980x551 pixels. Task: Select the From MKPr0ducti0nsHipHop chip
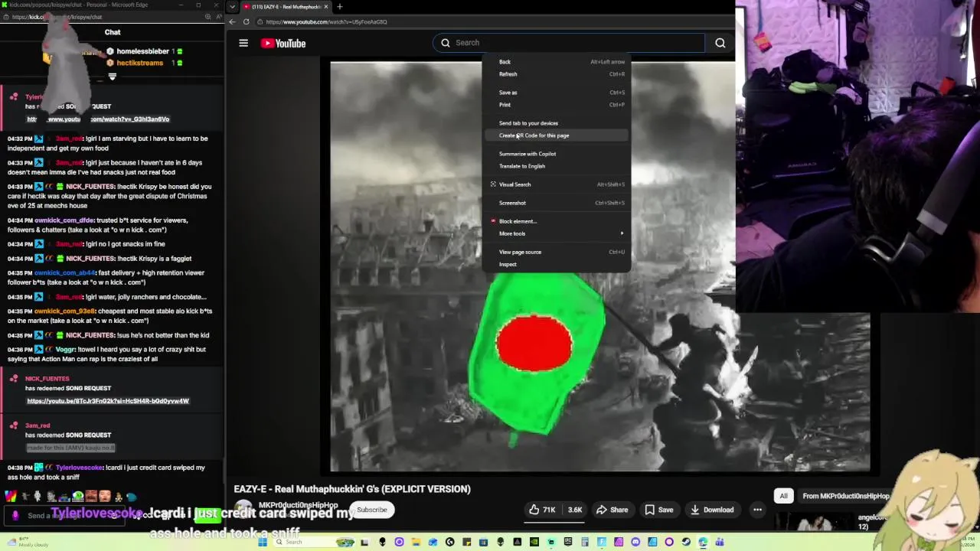pos(846,496)
